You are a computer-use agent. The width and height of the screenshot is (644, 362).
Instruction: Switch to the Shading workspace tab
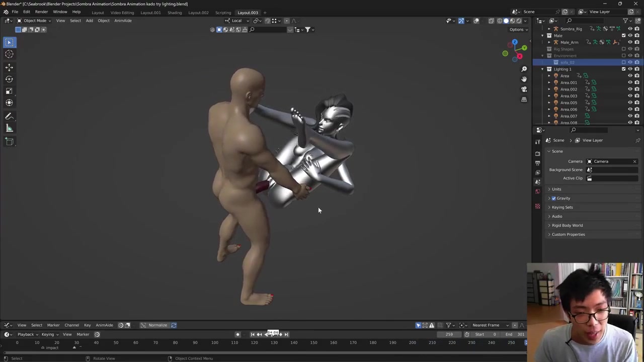pos(174,13)
